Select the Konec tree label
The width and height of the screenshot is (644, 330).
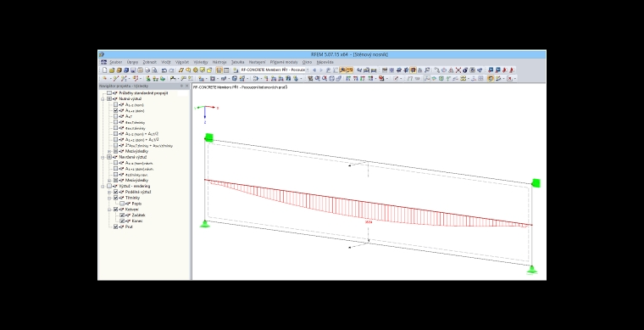138,221
